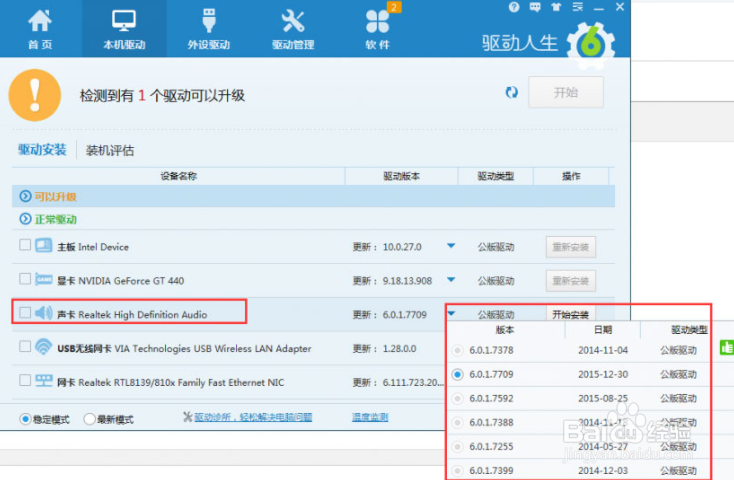Check the 声卡 Realtek High Definition Audio checkbox
This screenshot has height=480, width=734.
[25, 313]
